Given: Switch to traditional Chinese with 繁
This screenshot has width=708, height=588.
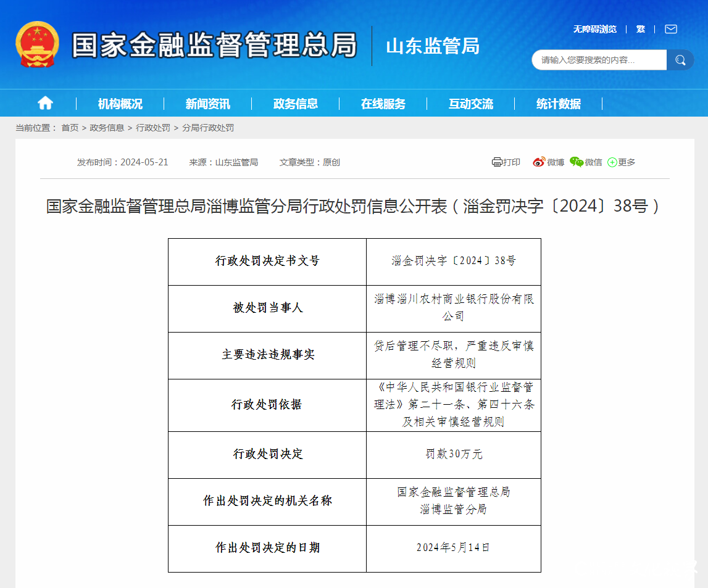Looking at the screenshot, I should pyautogui.click(x=640, y=30).
